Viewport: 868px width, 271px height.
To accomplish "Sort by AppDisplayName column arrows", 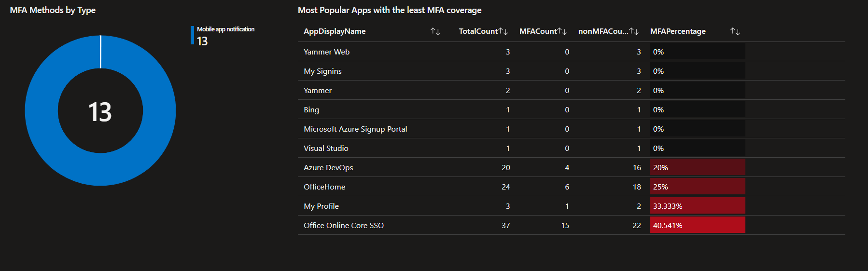I will (435, 31).
